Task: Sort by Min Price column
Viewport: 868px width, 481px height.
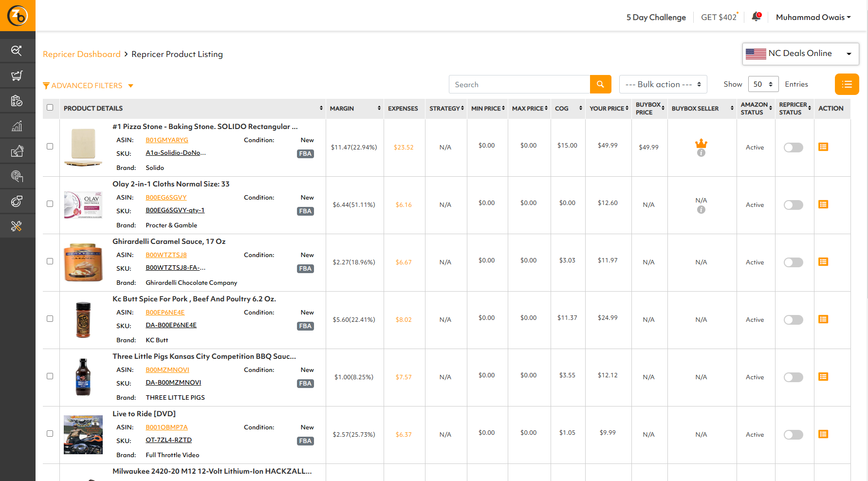Action: [503, 108]
